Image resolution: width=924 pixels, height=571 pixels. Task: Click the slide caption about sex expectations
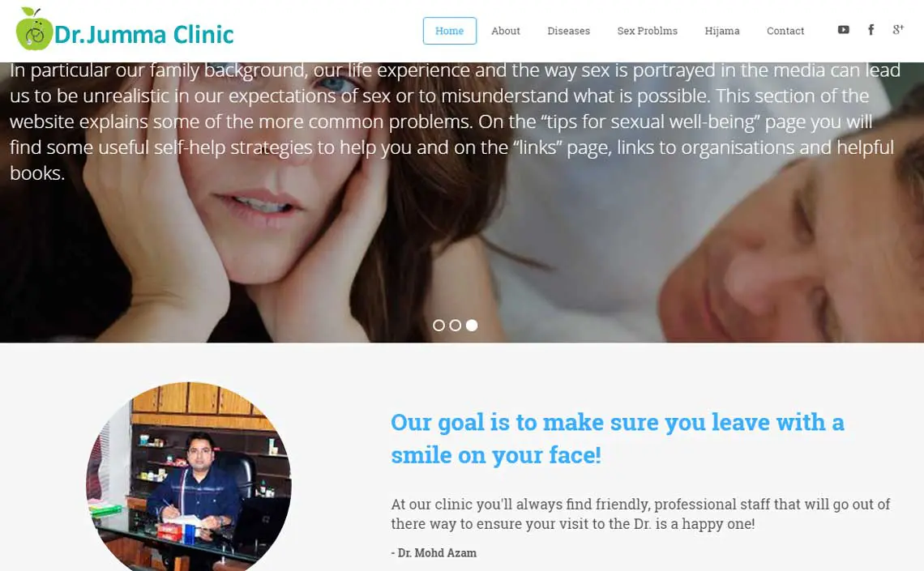455,121
